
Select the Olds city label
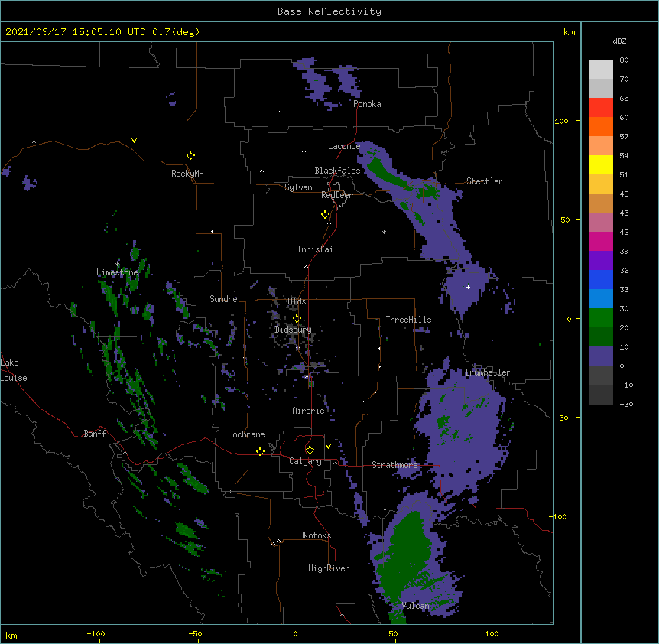pyautogui.click(x=297, y=301)
